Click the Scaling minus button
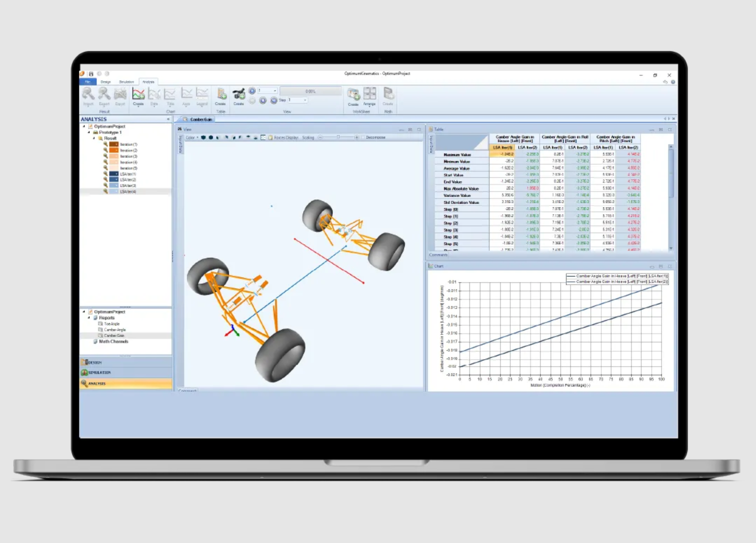The image size is (756, 543). click(x=320, y=137)
